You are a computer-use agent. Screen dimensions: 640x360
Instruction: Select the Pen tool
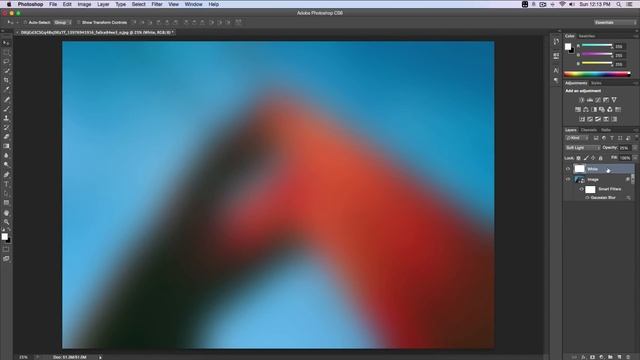click(6, 175)
